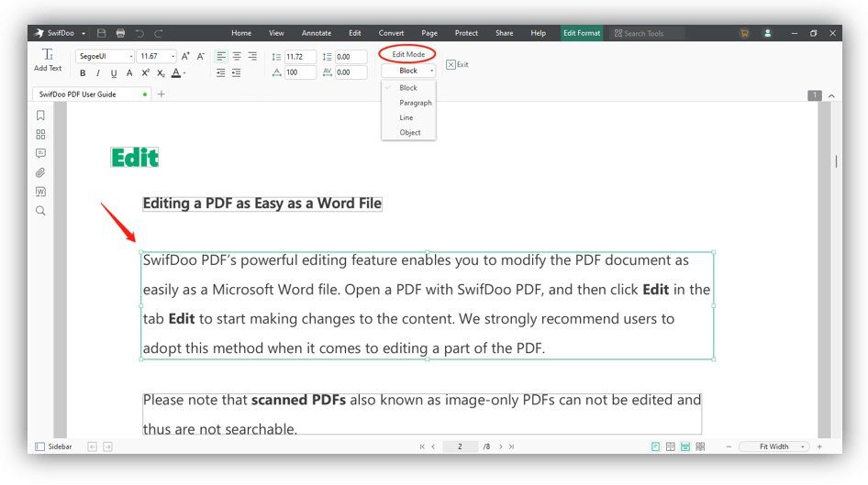
Task: Align text left
Action: point(221,57)
